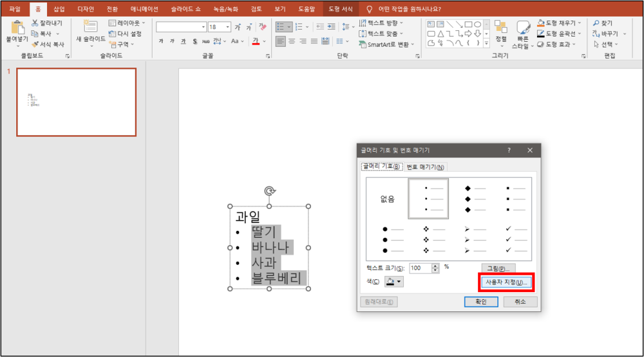Viewport: 644px width, 357px height.
Task: Click bullet list icon in ribbon
Action: click(x=281, y=26)
